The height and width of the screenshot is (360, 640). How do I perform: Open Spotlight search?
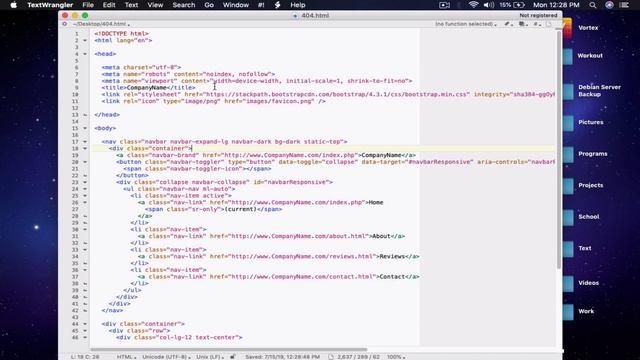point(593,5)
